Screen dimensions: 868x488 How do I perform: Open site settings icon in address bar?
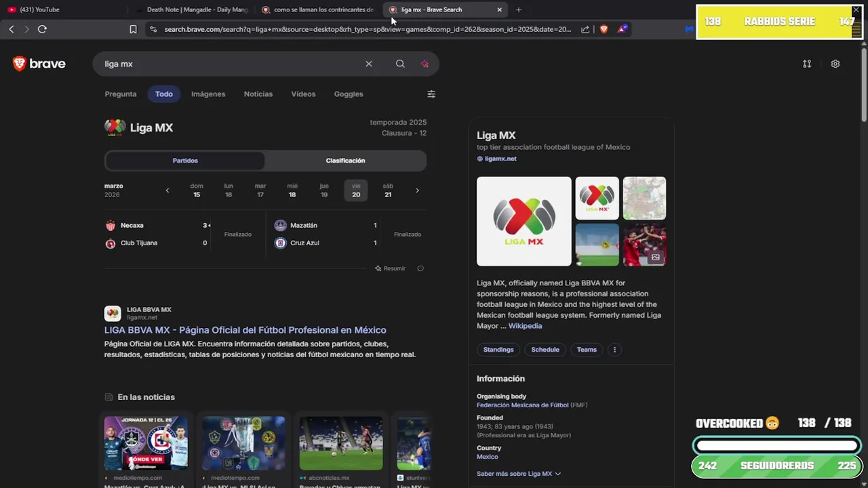pyautogui.click(x=153, y=29)
